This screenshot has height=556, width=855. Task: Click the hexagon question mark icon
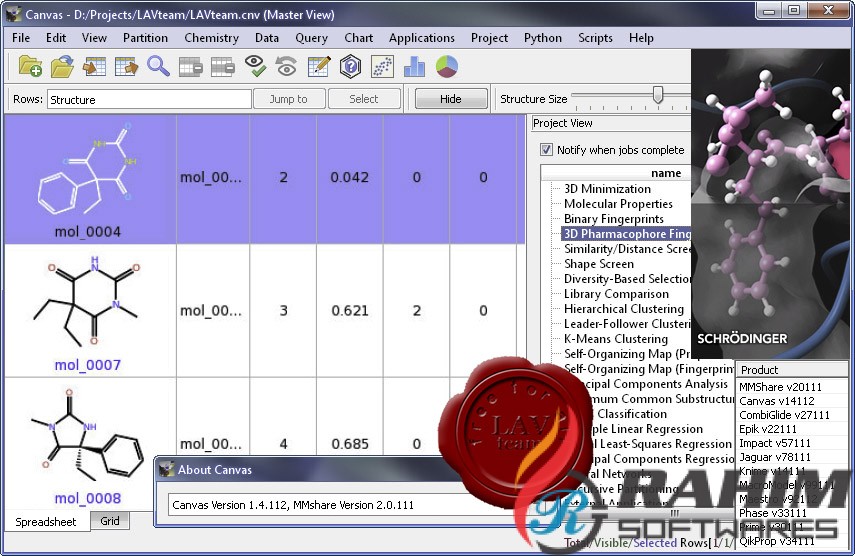point(350,66)
